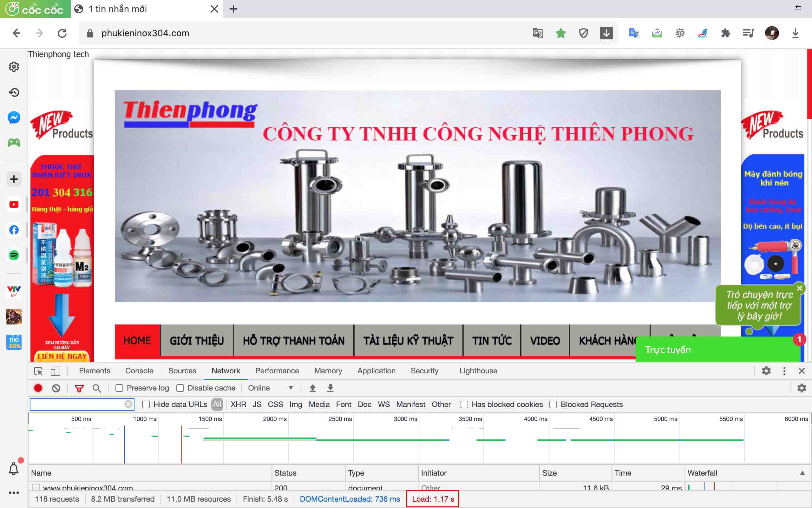
Task: Open YouTube from the sidebar
Action: click(x=14, y=204)
